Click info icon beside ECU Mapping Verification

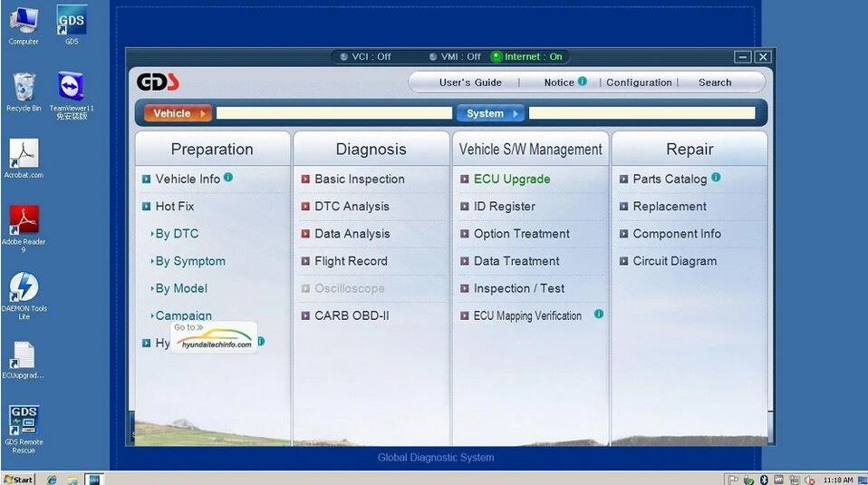(599, 315)
